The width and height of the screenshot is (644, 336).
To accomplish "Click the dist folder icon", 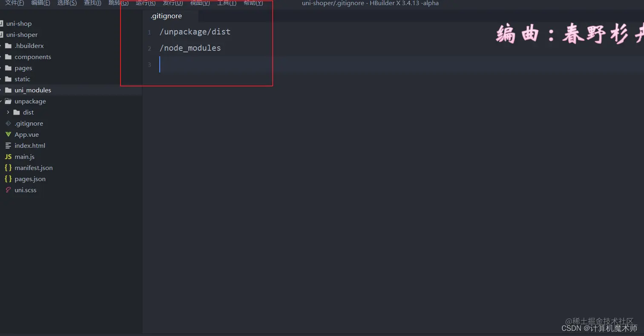I will (x=17, y=112).
